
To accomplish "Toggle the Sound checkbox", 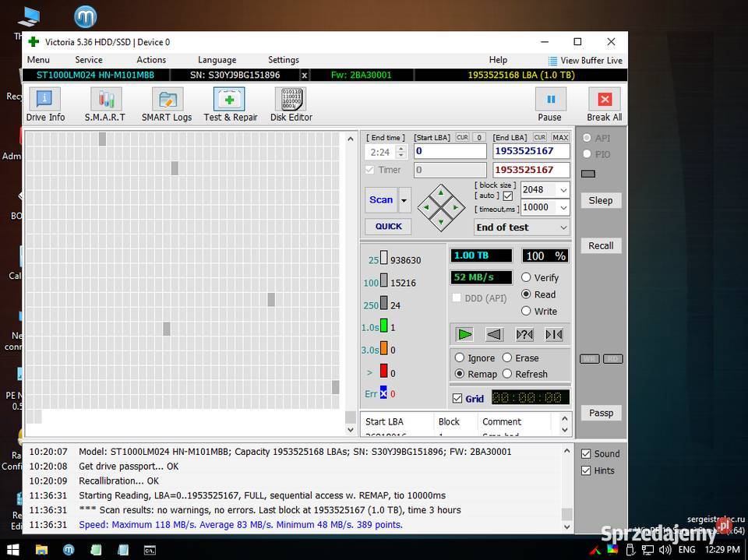I will point(586,453).
